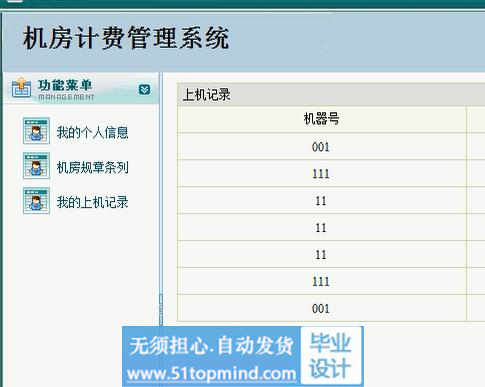The height and width of the screenshot is (387, 485).
Task: Click the 功能菜单 header label
Action: coord(65,85)
